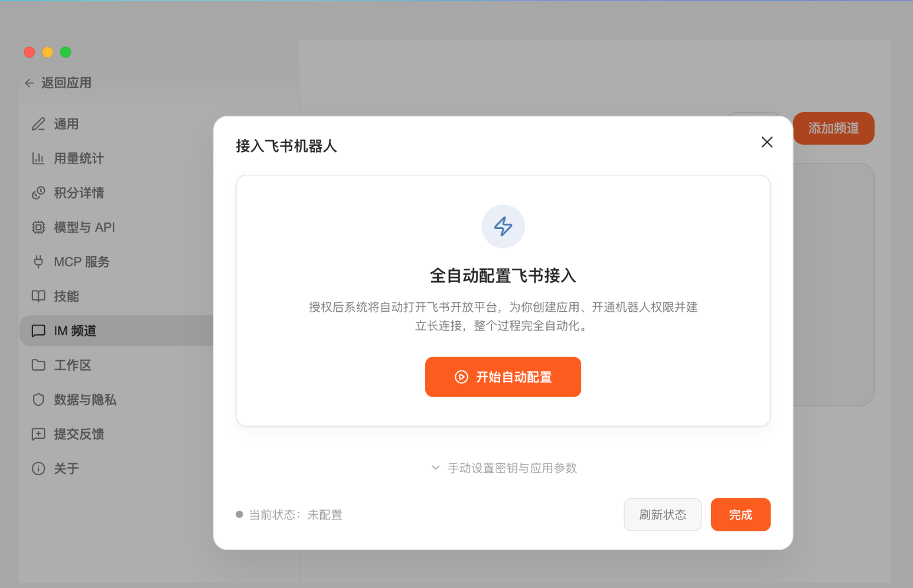Click the feedback icon for 提交反馈
Image resolution: width=913 pixels, height=588 pixels.
coord(38,434)
